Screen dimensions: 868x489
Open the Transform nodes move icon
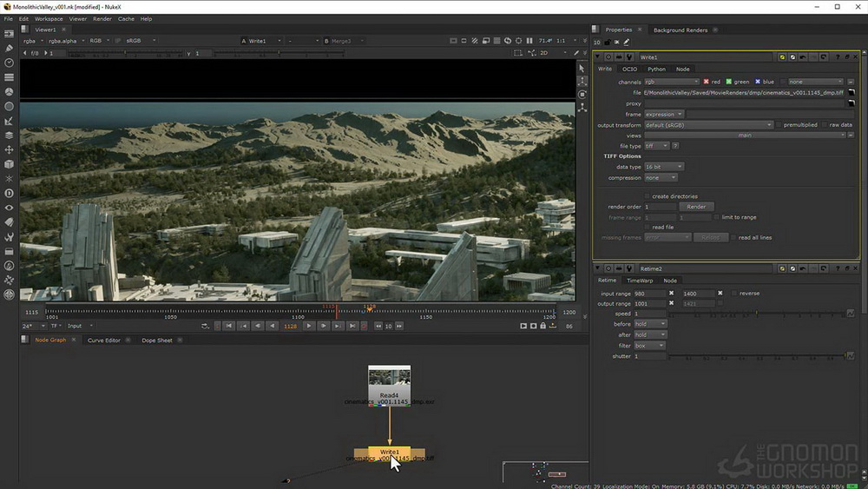click(x=9, y=149)
